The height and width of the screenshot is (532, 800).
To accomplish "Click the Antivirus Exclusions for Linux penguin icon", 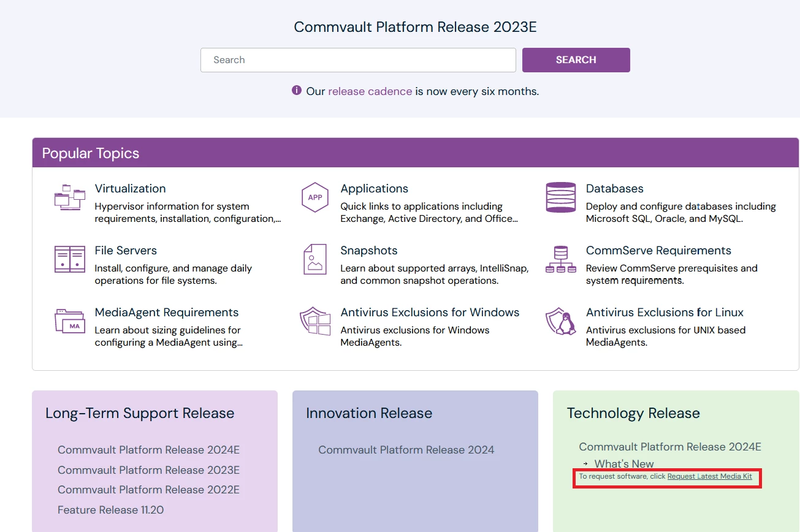I will (x=560, y=321).
